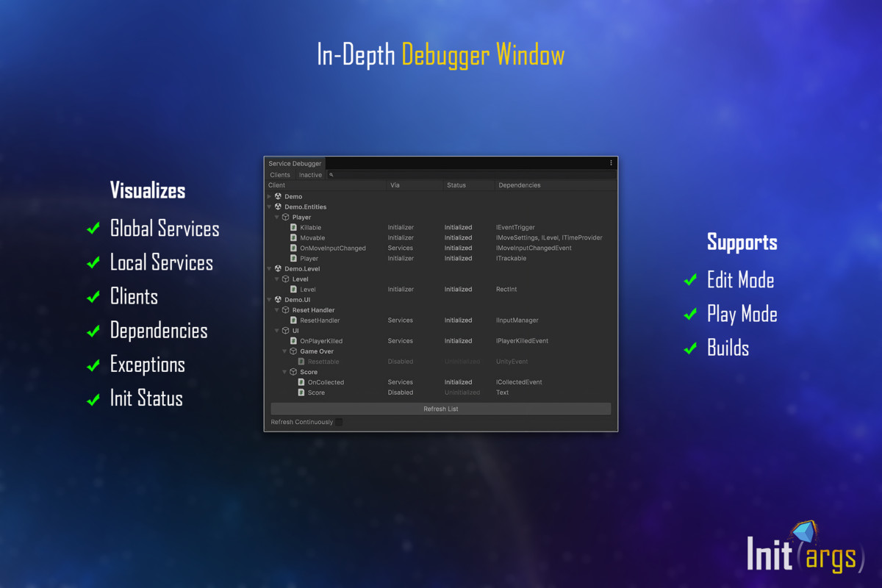Collapse the Player GameObject node
882x588 pixels.
pos(278,217)
